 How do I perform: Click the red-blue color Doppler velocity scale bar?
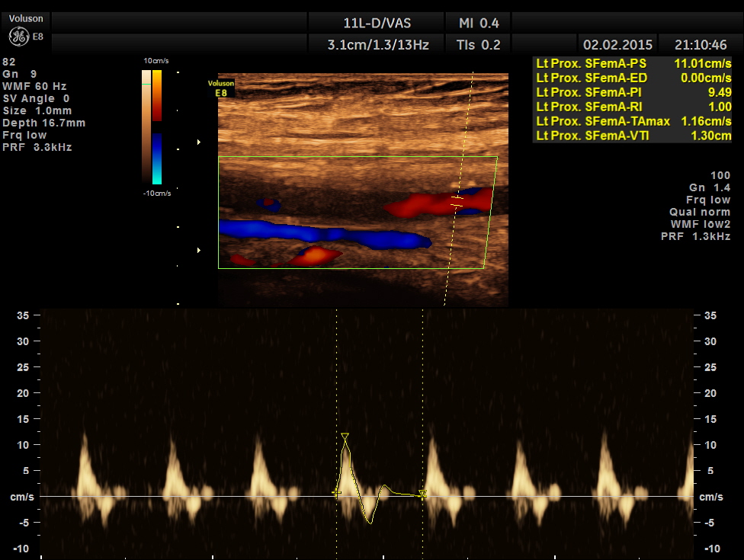coord(156,127)
